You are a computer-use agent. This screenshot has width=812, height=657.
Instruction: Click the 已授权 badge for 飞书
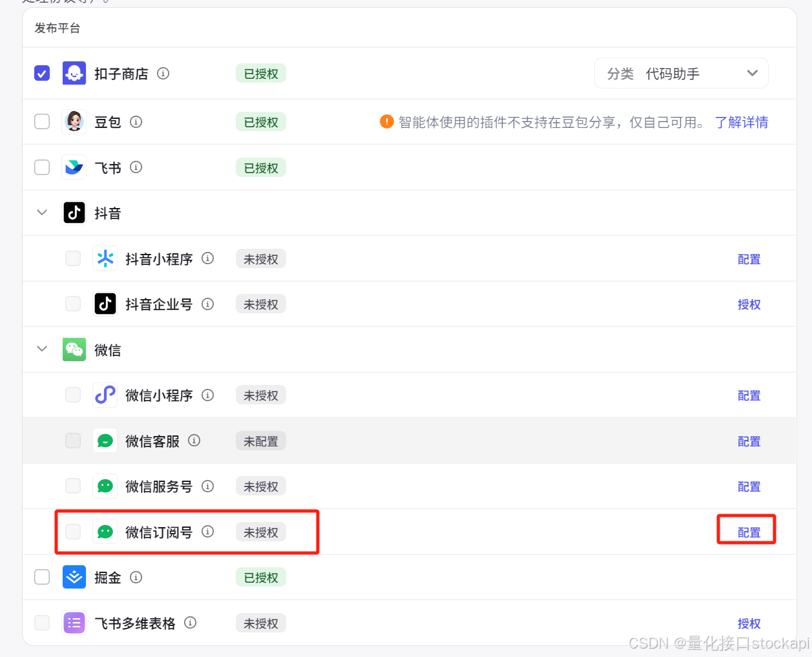261,168
